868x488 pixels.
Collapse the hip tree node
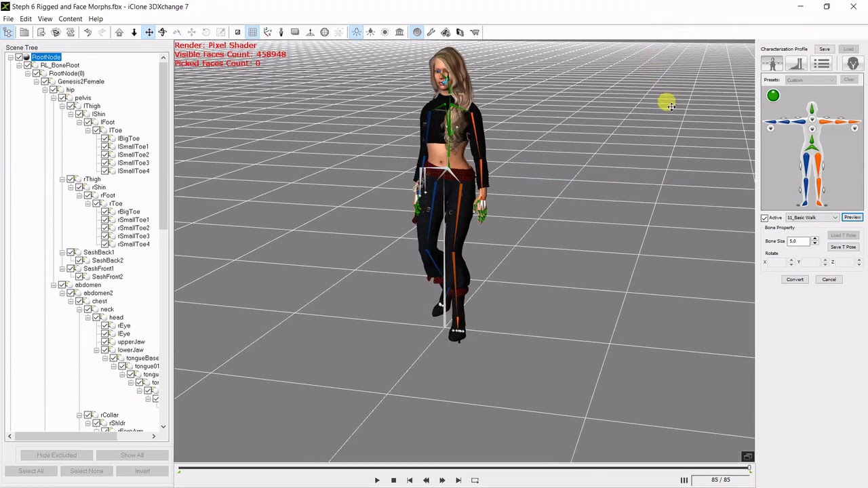pyautogui.click(x=45, y=89)
